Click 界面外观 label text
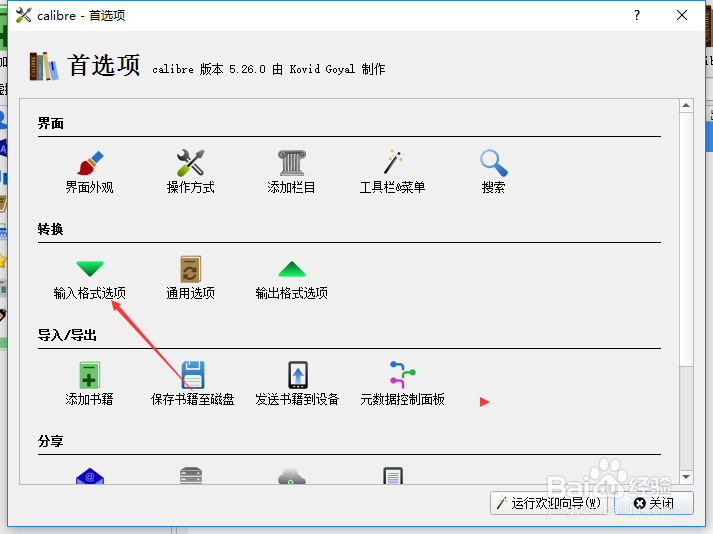The image size is (713, 534). click(x=90, y=187)
